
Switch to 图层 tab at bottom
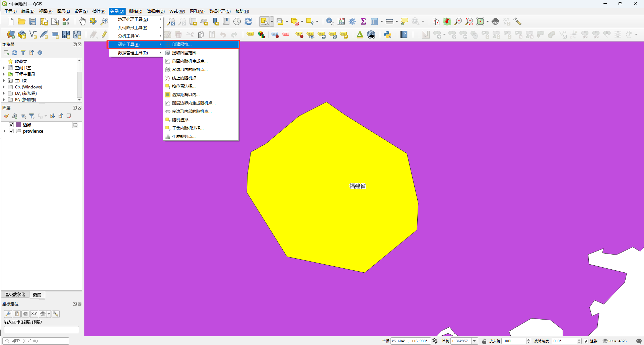click(37, 294)
